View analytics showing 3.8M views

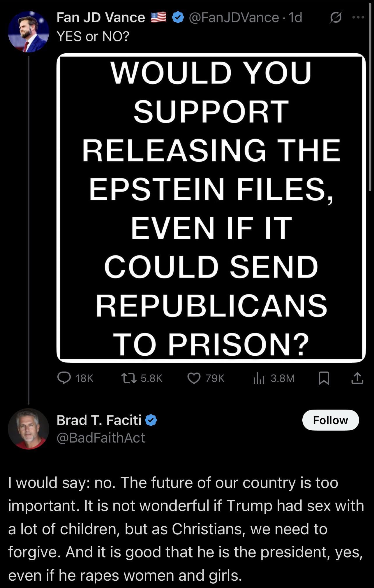[274, 378]
